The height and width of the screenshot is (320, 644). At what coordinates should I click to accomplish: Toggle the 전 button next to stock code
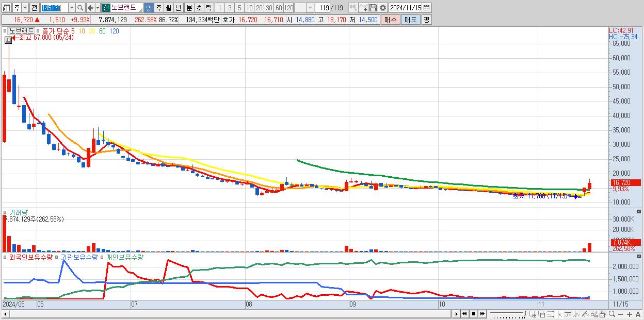pos(34,8)
